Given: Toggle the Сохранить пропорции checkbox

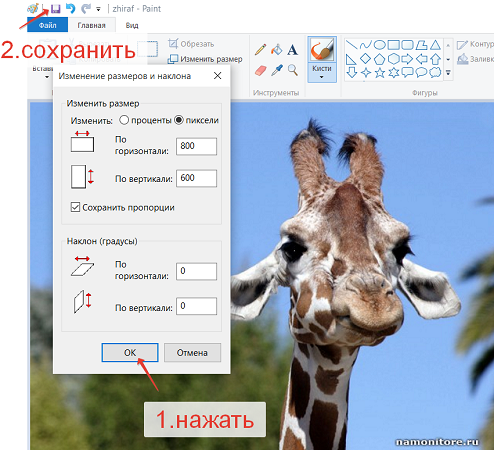Looking at the screenshot, I should click(75, 207).
